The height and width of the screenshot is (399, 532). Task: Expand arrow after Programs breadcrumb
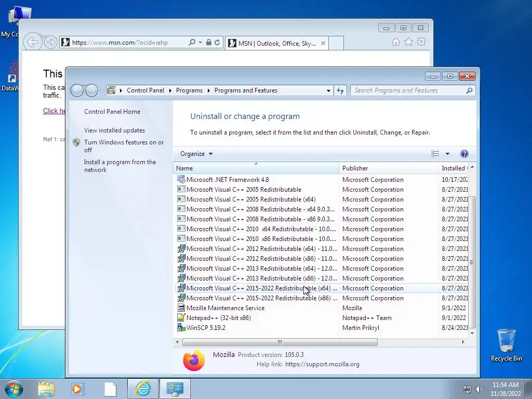point(208,90)
